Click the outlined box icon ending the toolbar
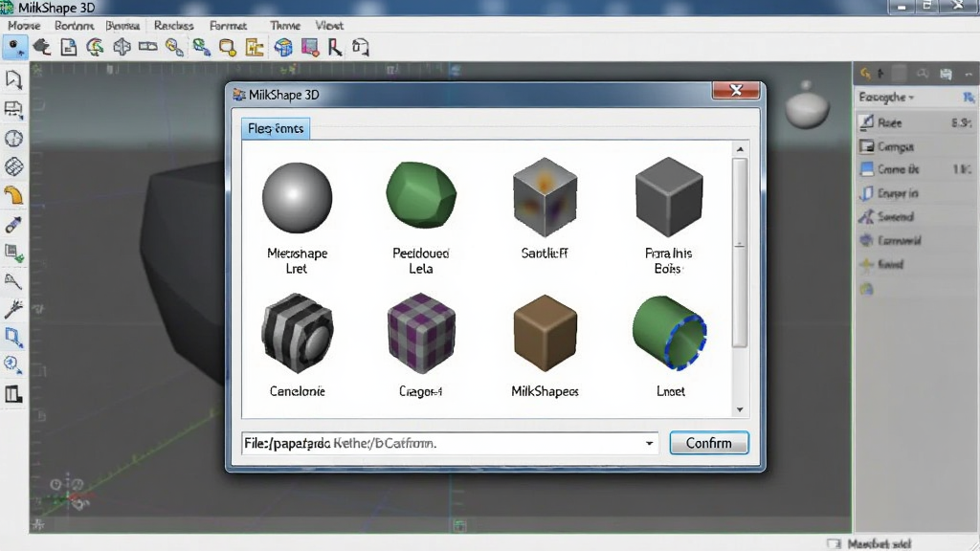The image size is (980, 551). [361, 48]
